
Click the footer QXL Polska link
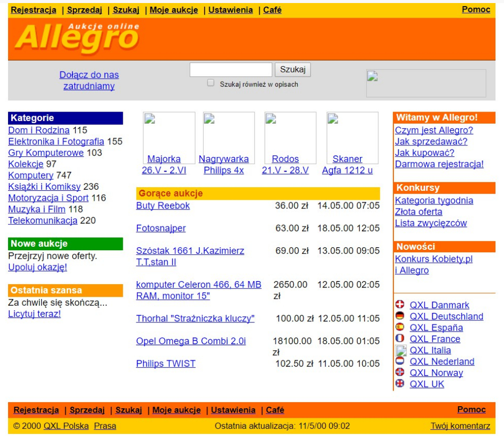coord(66,426)
